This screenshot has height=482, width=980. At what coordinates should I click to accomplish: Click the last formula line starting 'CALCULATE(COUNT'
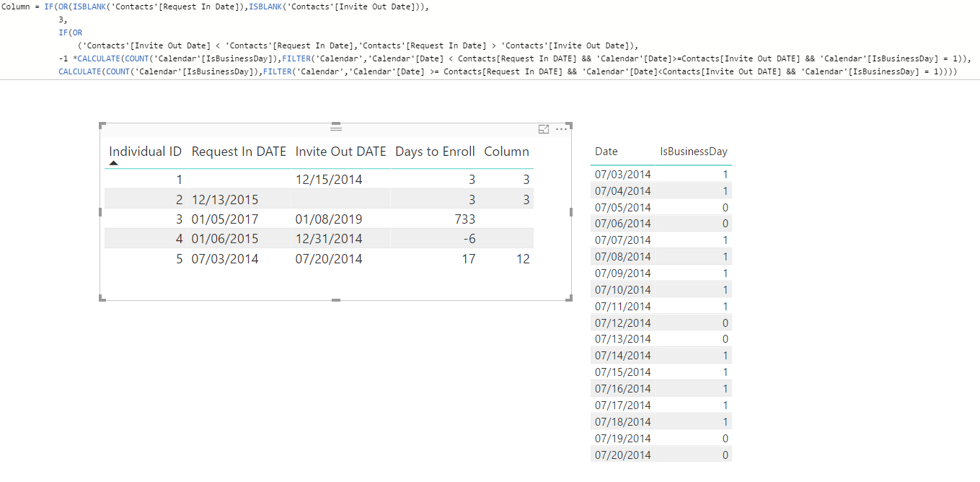click(508, 71)
